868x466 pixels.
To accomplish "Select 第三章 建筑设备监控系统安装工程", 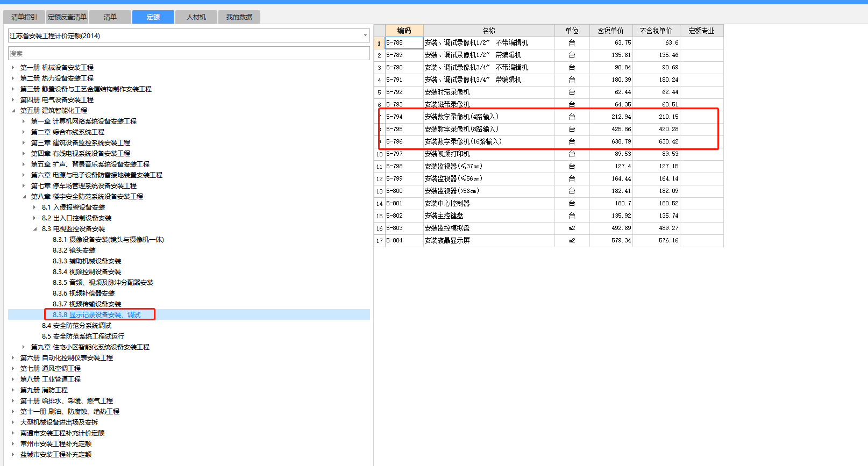I will tap(81, 143).
